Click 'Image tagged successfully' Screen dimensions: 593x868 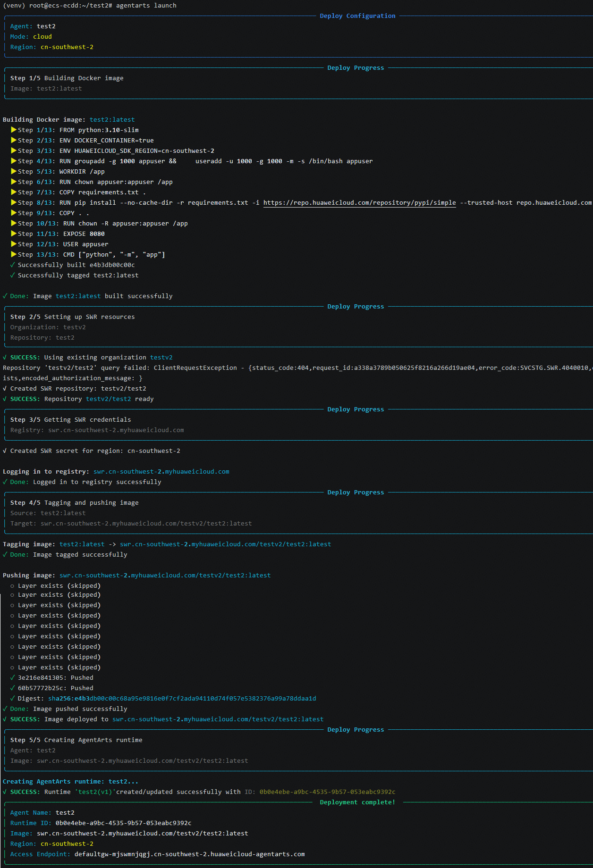pos(80,555)
